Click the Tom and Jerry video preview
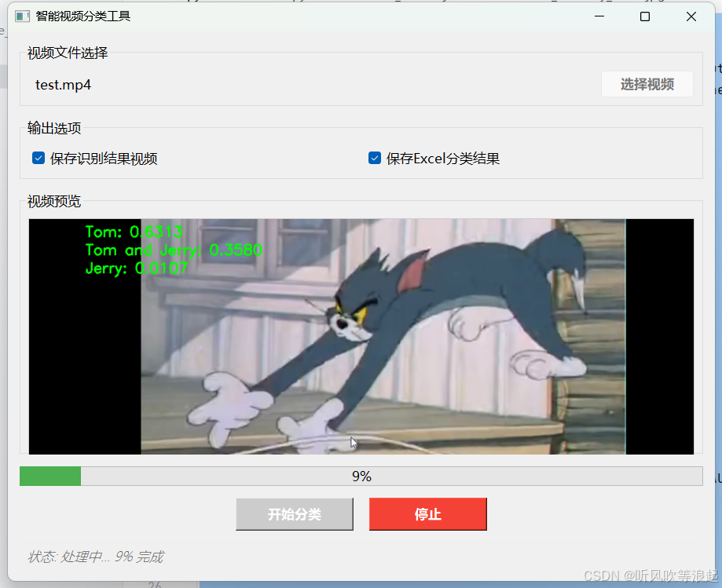 (361, 336)
